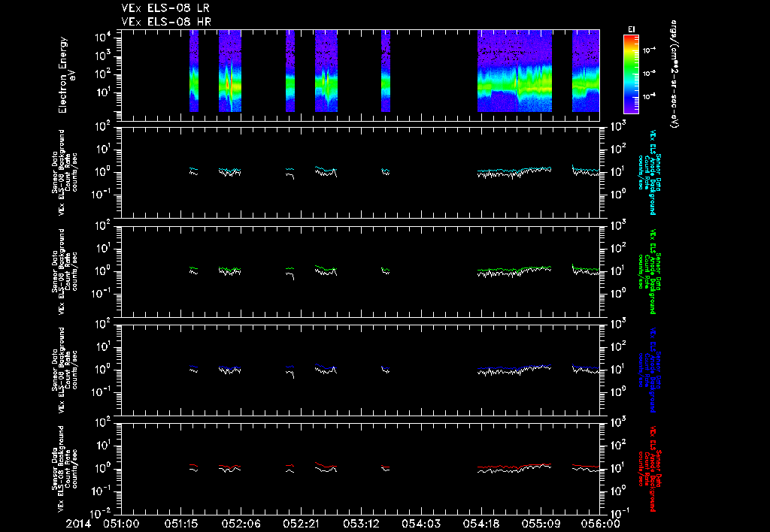This screenshot has width=770, height=532.
Task: Click the rainbow EI color bar
Action: point(631,74)
